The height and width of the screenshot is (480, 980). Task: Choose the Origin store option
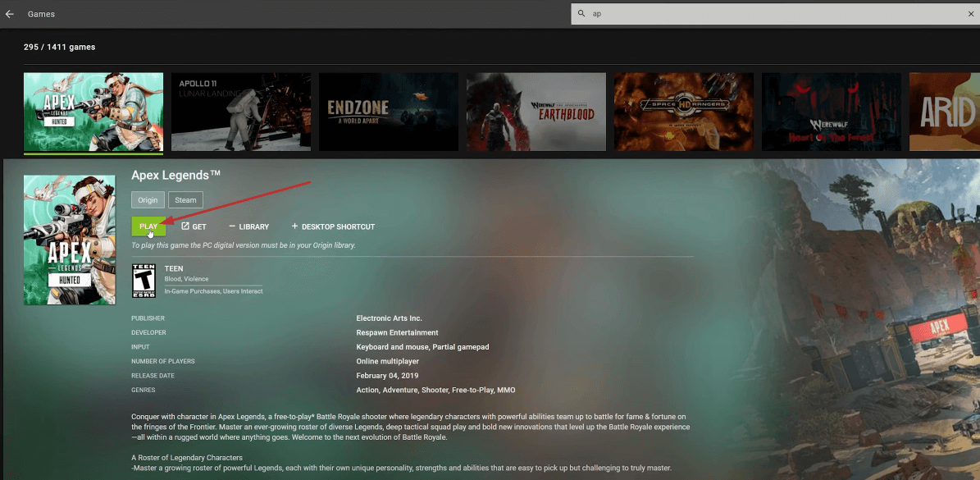click(148, 200)
